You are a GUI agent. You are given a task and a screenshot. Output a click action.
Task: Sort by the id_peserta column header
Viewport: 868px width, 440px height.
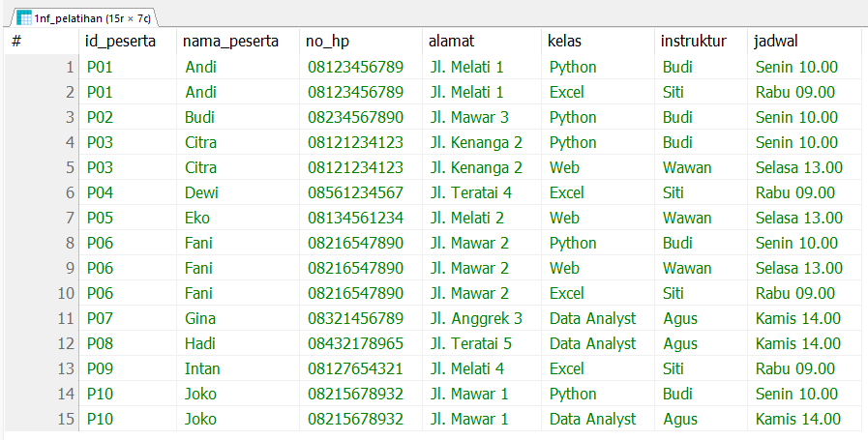click(x=128, y=41)
